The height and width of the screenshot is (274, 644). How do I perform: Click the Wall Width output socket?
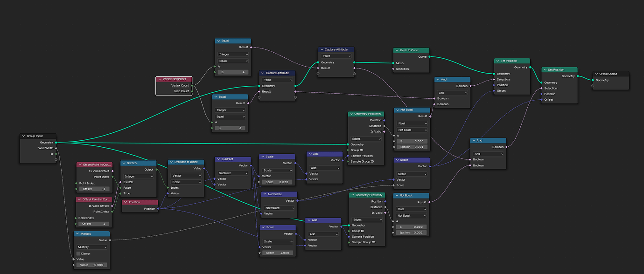click(x=56, y=148)
